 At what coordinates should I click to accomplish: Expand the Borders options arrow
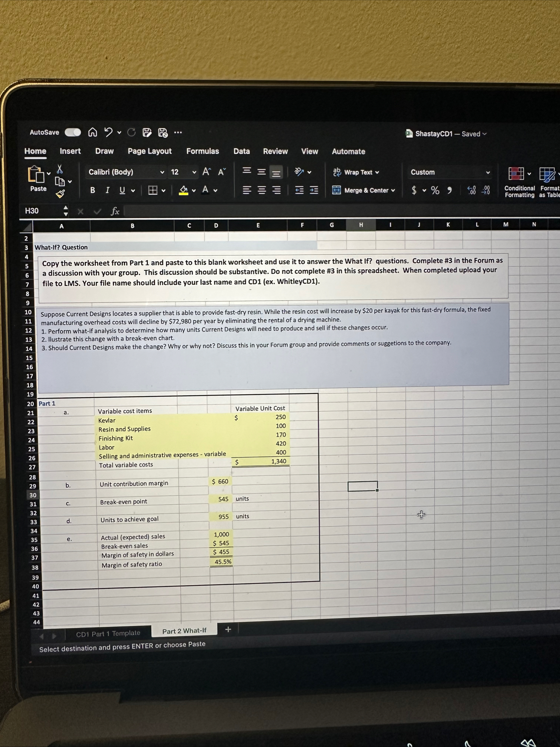[164, 191]
